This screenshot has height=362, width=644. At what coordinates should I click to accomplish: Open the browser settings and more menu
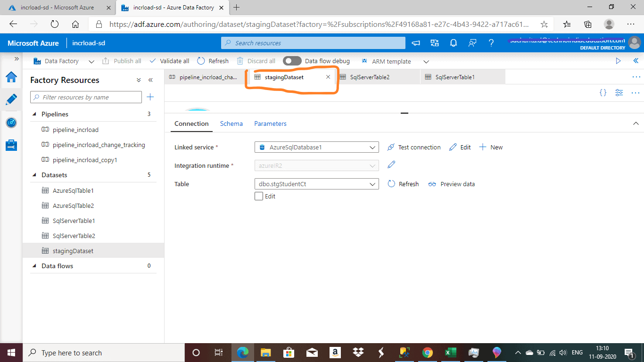pyautogui.click(x=631, y=24)
